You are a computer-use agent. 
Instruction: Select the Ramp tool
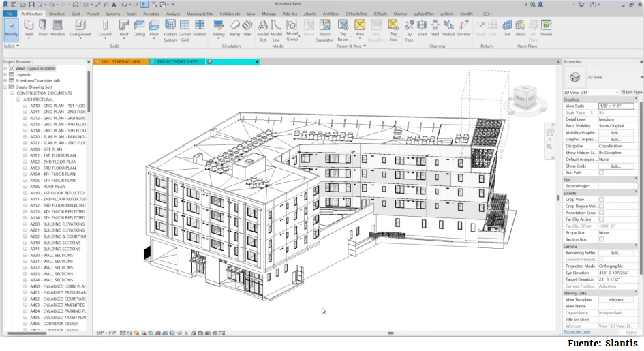pyautogui.click(x=234, y=29)
